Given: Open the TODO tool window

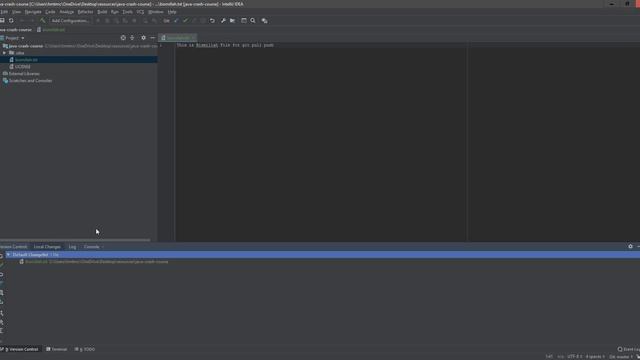Looking at the screenshot, I should pos(85,349).
